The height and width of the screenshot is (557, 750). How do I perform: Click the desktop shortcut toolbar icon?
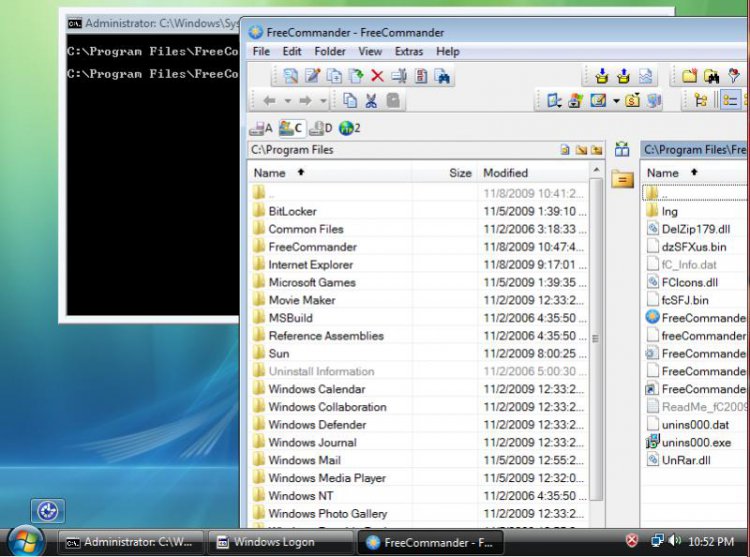(554, 100)
